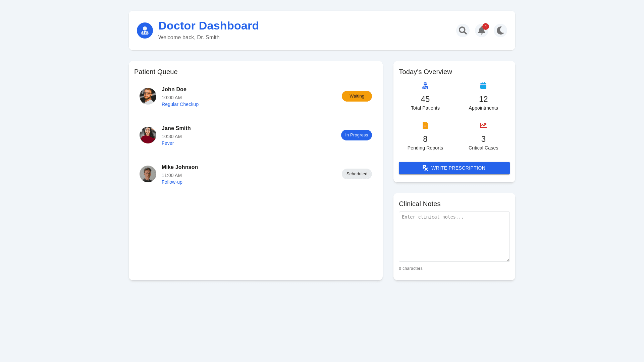Open notifications bell with 4 badge
644x362 pixels.
[481, 31]
